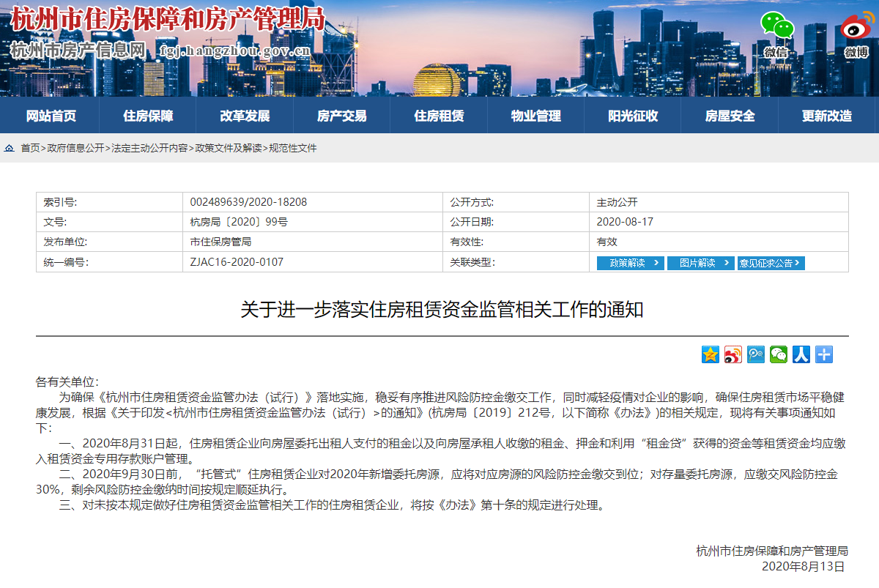Share to QZone via the star icon
Image resolution: width=879 pixels, height=588 pixels.
click(711, 354)
